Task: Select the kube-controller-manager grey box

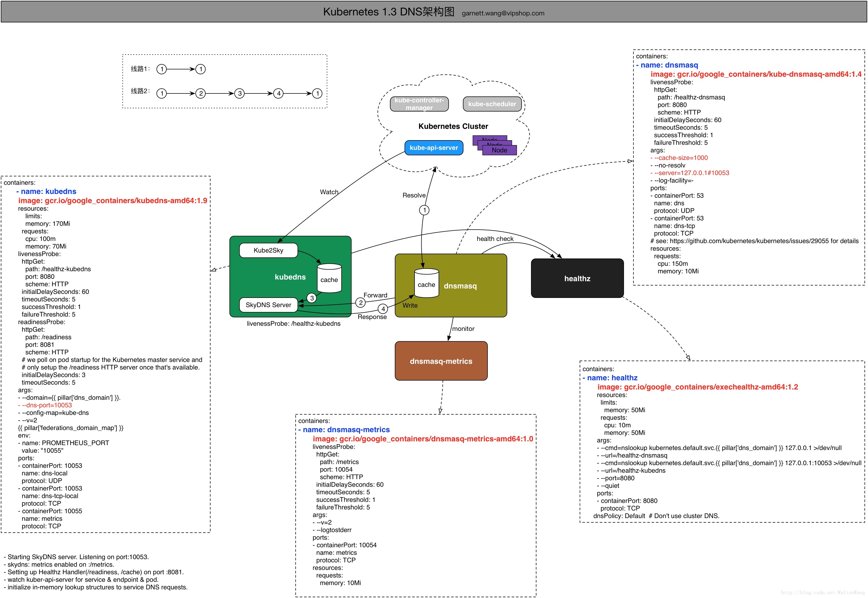Action: click(419, 104)
